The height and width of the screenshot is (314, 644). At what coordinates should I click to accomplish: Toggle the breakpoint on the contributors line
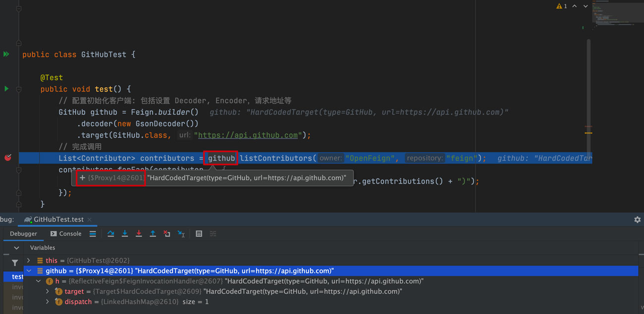point(7,157)
